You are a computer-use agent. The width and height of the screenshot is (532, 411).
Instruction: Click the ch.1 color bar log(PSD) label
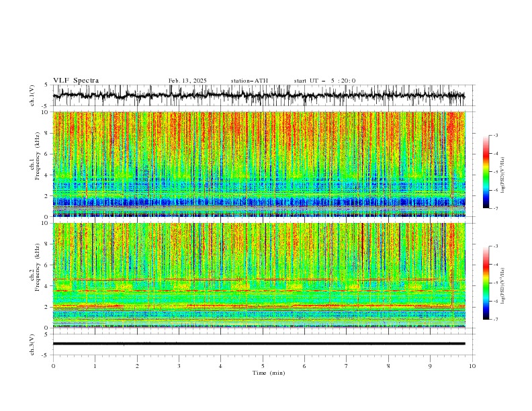tap(503, 175)
